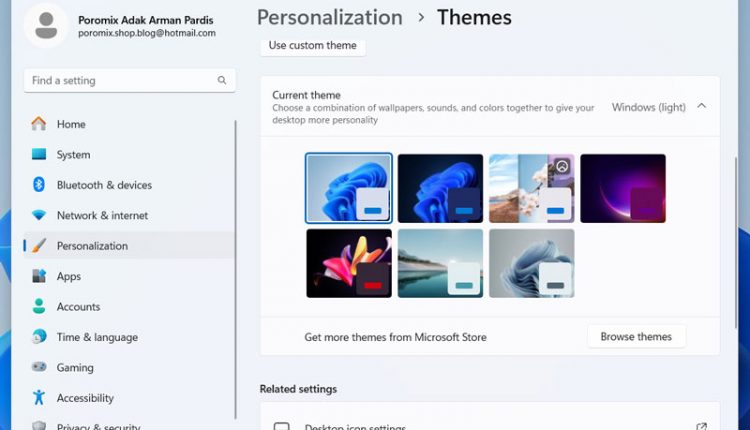Click the Current theme title text
The image size is (750, 430).
(307, 95)
